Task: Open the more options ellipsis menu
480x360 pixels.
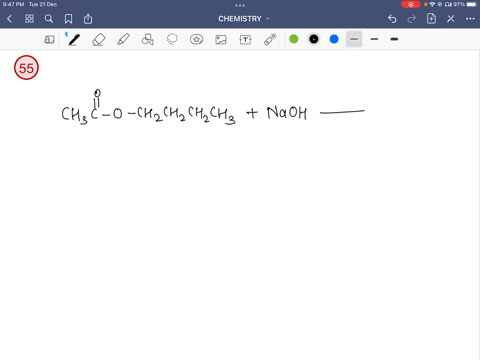Action: coord(470,19)
